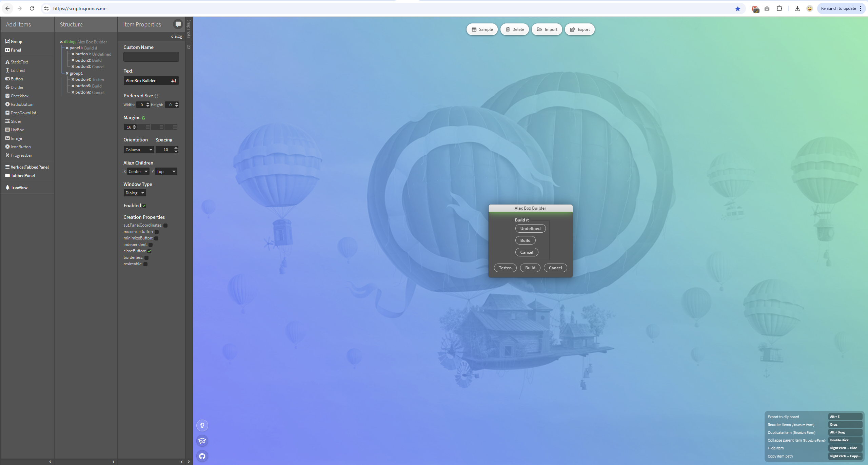This screenshot has height=465, width=868.
Task: Click the speech bubble icon in Item Properties
Action: (178, 24)
